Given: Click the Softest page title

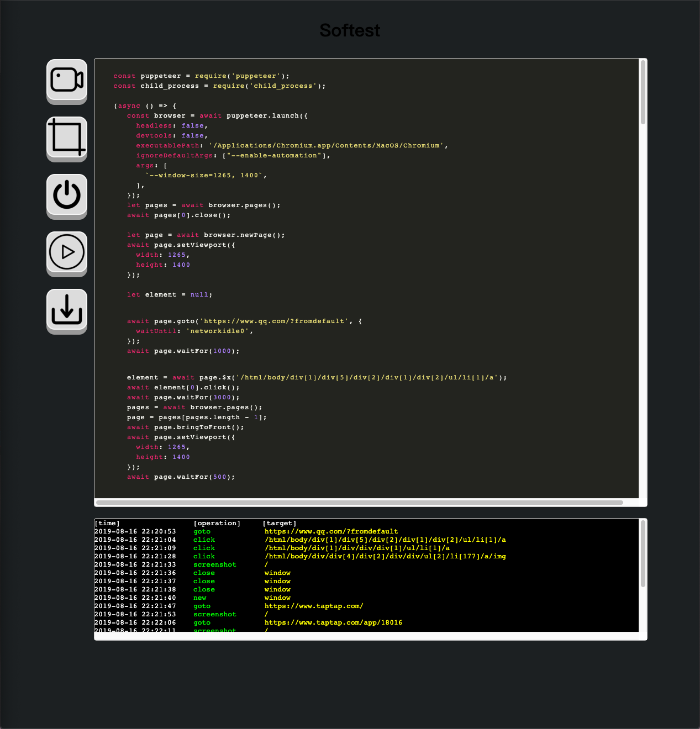Looking at the screenshot, I should (350, 30).
